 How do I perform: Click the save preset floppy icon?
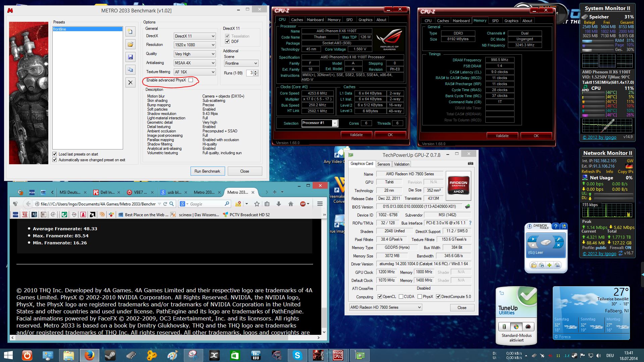click(x=130, y=57)
